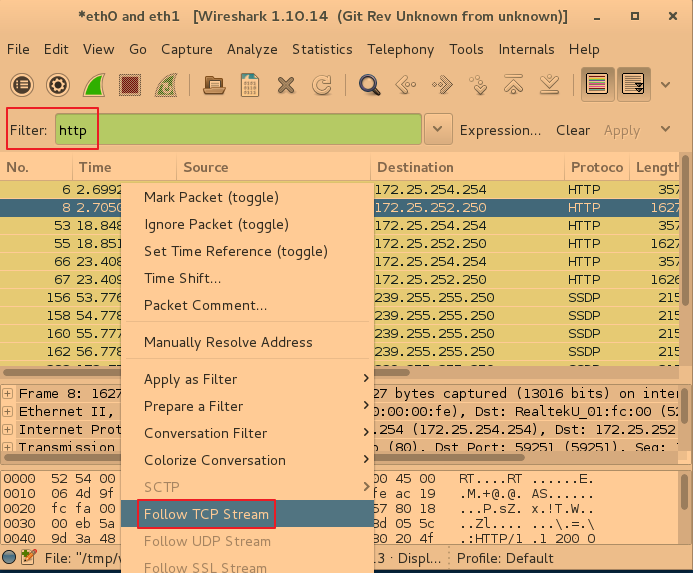
Task: Open a capture file via folder icon
Action: click(212, 85)
